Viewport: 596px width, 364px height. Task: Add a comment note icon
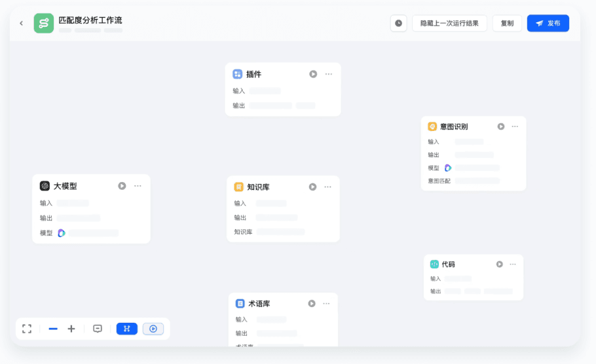pyautogui.click(x=98, y=329)
